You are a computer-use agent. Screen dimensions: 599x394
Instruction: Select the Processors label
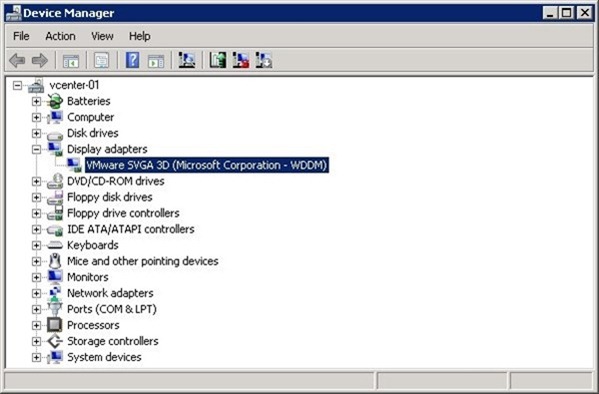pyautogui.click(x=93, y=325)
